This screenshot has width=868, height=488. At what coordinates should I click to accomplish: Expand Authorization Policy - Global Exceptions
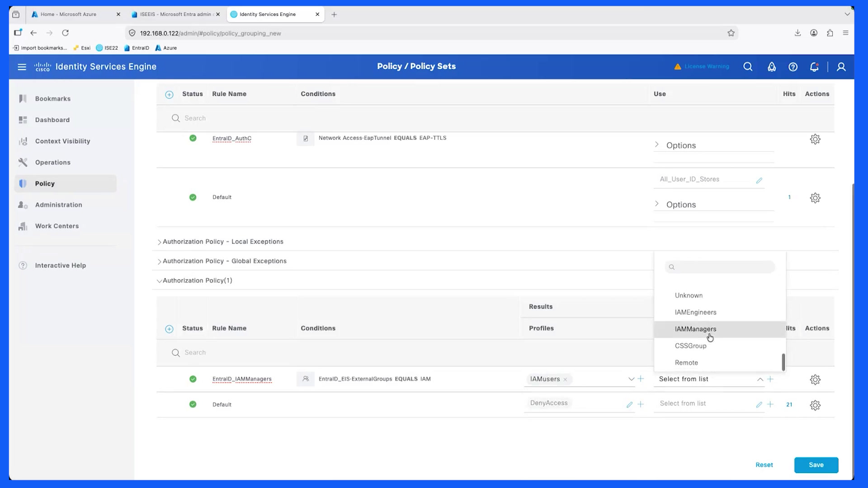159,262
